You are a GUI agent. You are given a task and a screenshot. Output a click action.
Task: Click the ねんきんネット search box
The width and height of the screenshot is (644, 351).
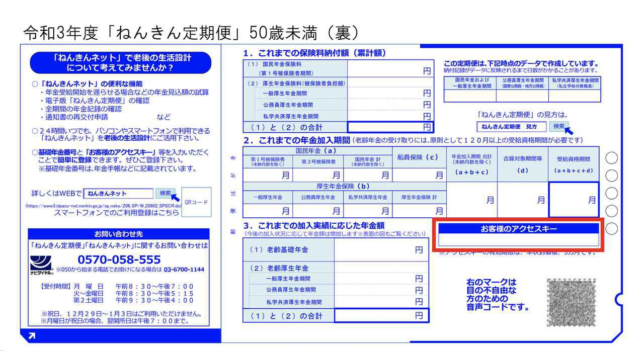coord(118,193)
